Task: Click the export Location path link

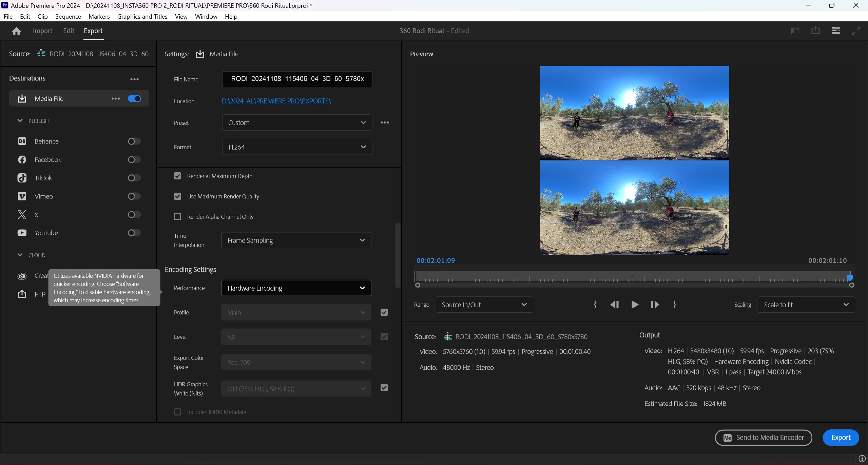Action: tap(276, 101)
